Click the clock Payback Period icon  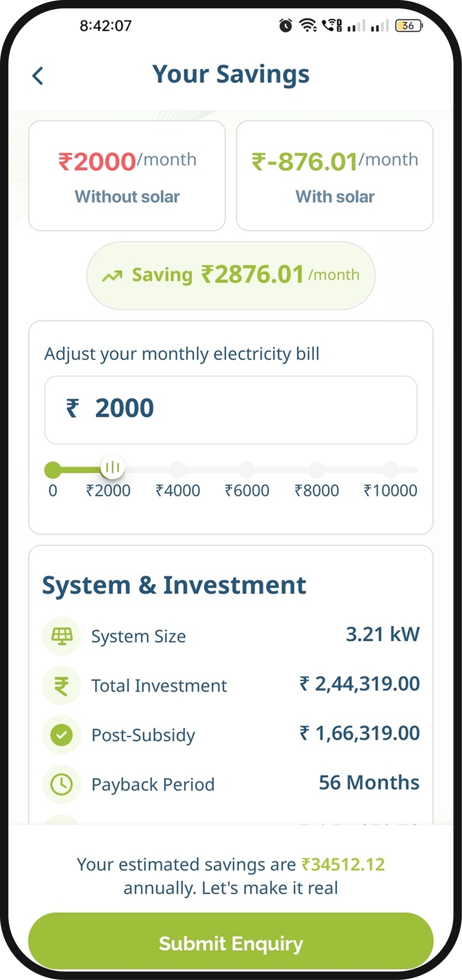tap(62, 785)
